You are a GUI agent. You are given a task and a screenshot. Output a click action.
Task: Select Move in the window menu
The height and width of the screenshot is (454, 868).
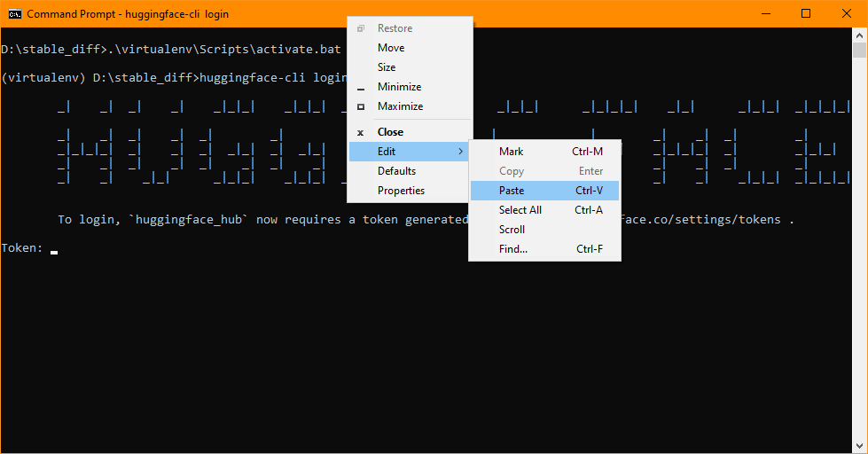(410, 48)
